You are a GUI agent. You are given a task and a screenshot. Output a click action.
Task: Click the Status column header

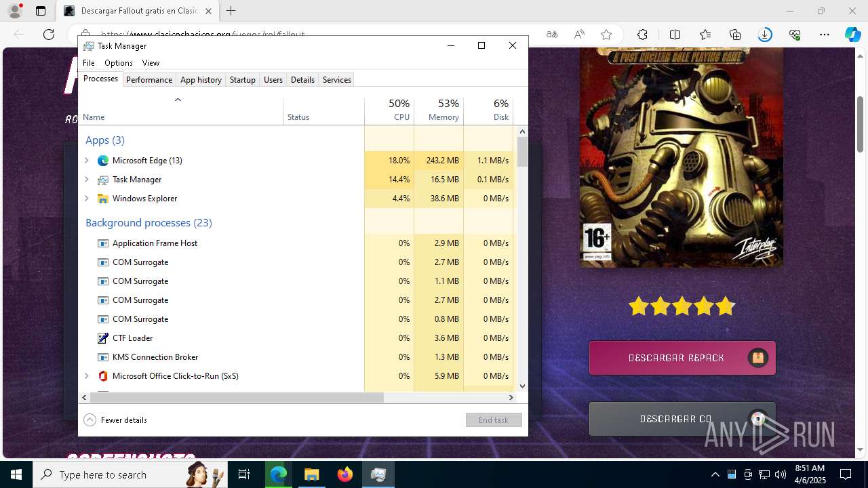pos(323,110)
